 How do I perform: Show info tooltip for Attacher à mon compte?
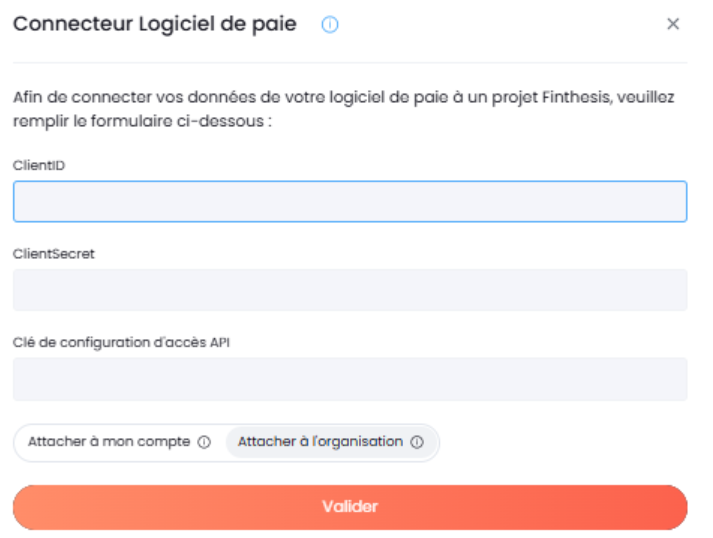click(204, 442)
